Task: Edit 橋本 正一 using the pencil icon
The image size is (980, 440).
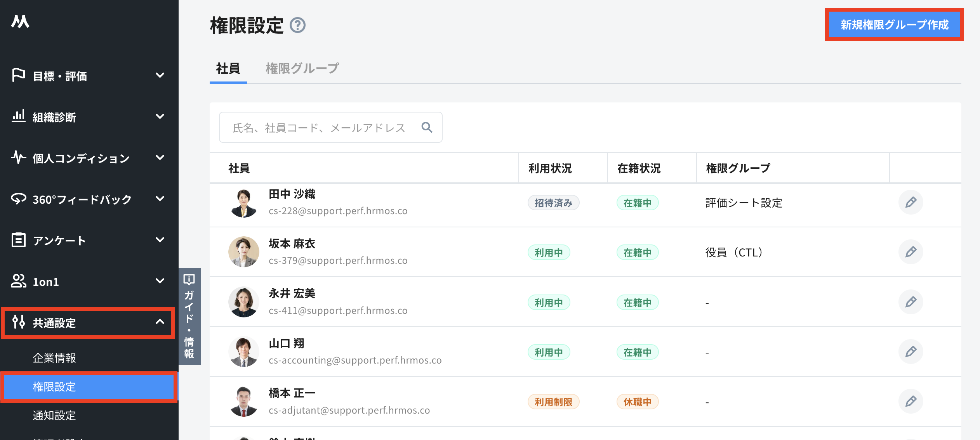Action: [910, 401]
